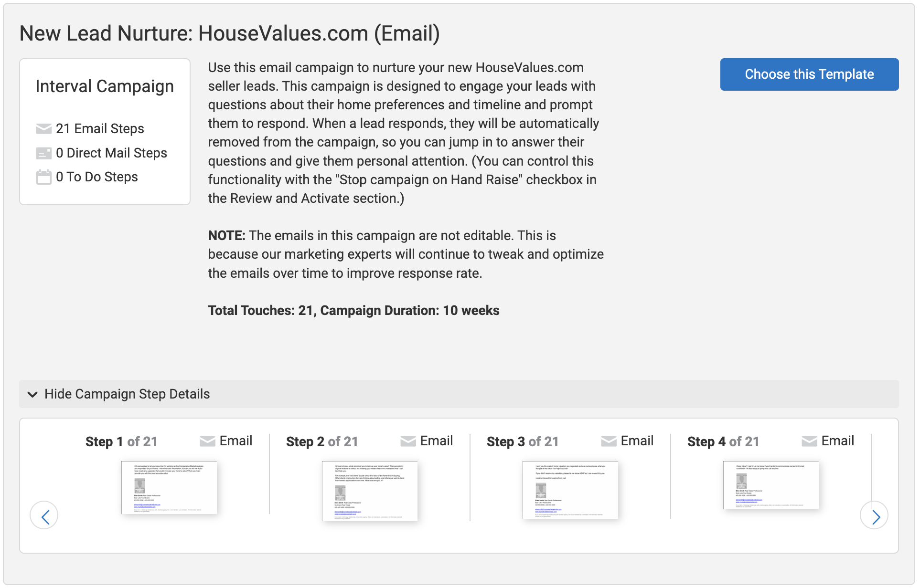Click the Step 3 Email envelope icon
The width and height of the screenshot is (920, 588).
click(609, 441)
